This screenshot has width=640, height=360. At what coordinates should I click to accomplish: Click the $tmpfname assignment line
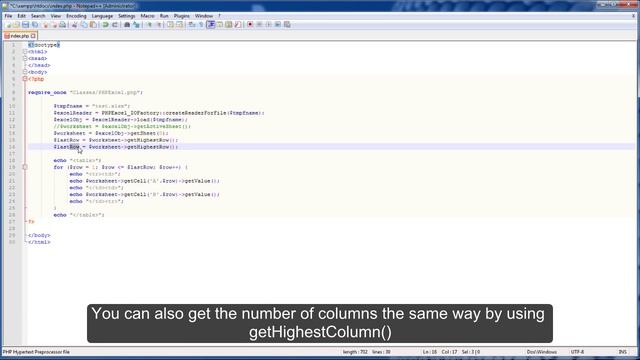click(92, 106)
